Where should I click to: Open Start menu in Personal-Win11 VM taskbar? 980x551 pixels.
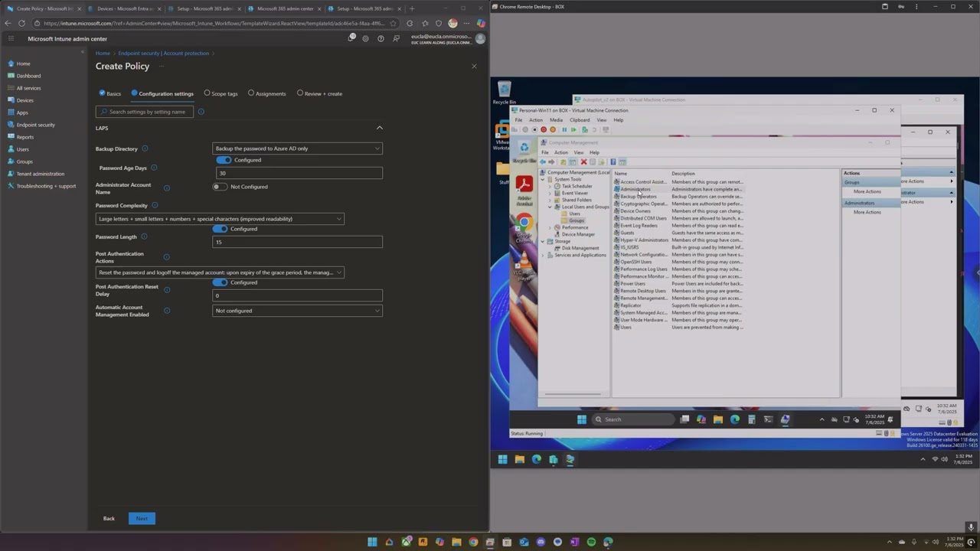tap(582, 419)
